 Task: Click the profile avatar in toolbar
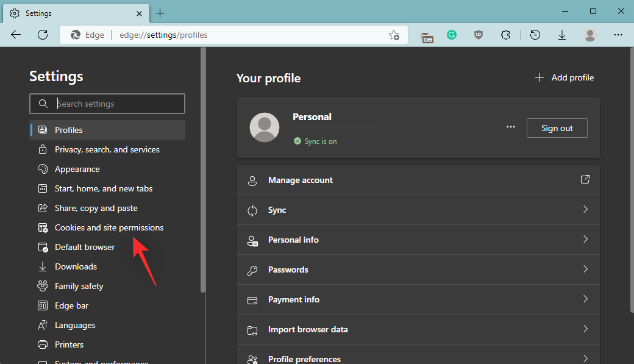[589, 35]
